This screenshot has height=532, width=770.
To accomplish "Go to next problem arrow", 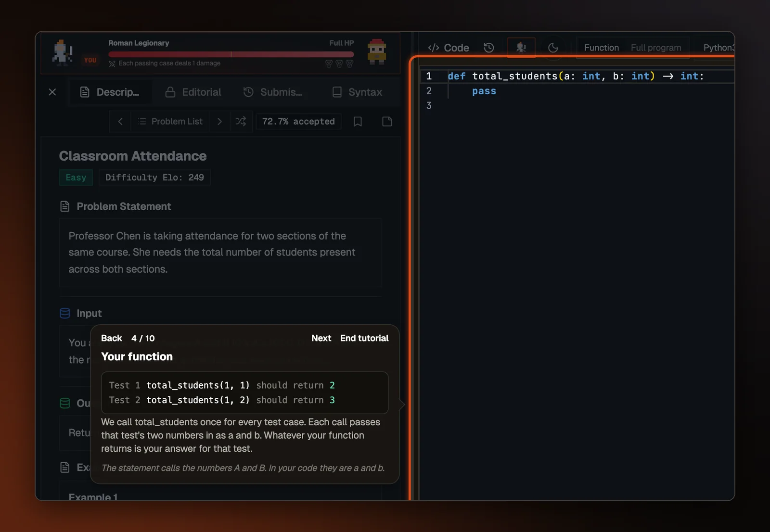I will point(219,122).
